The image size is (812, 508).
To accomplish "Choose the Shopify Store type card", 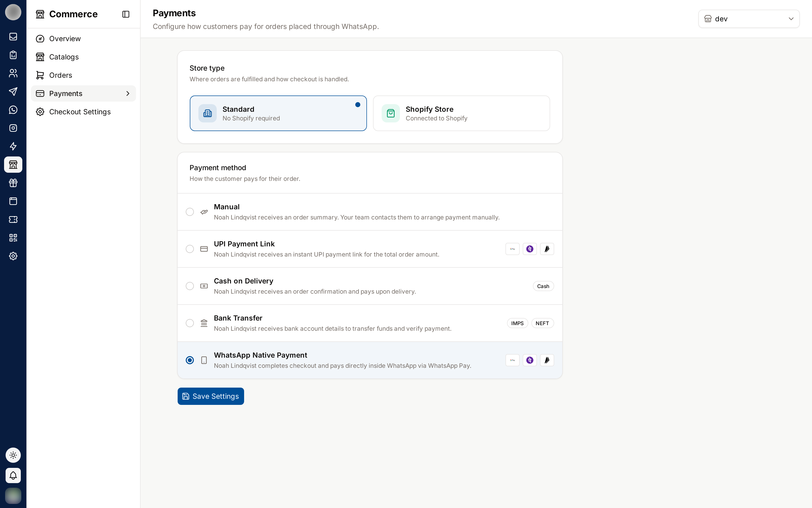I will (x=461, y=113).
